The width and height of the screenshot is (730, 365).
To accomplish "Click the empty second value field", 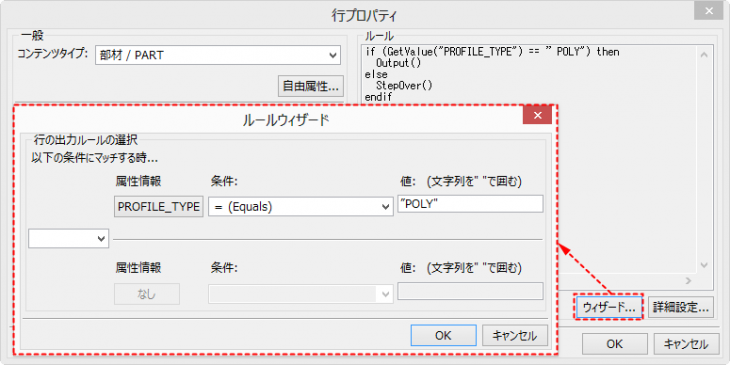I will pos(470,291).
